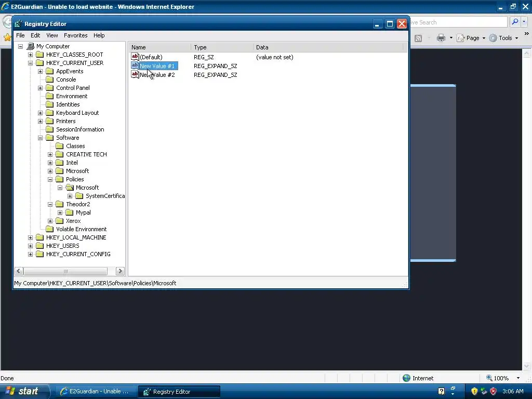Expand the Printers key
The image size is (532, 399).
coord(40,121)
